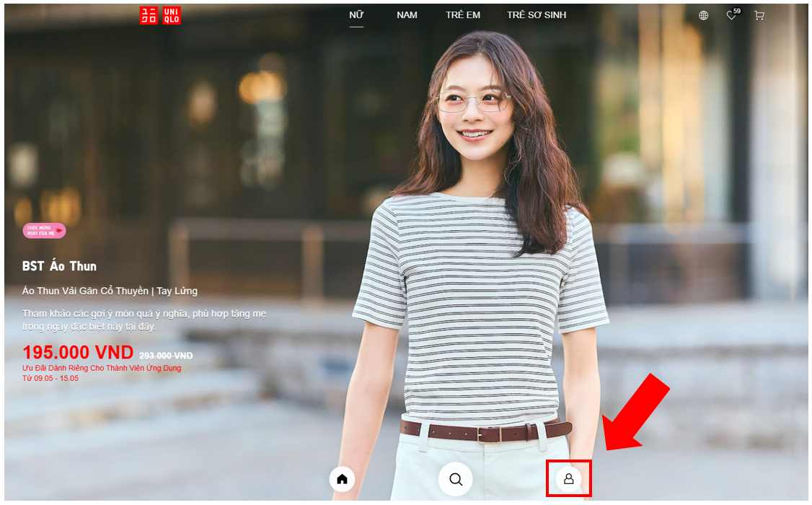Click the Áo Thun Vải Gân Cổ Thuyền title

coord(110,291)
